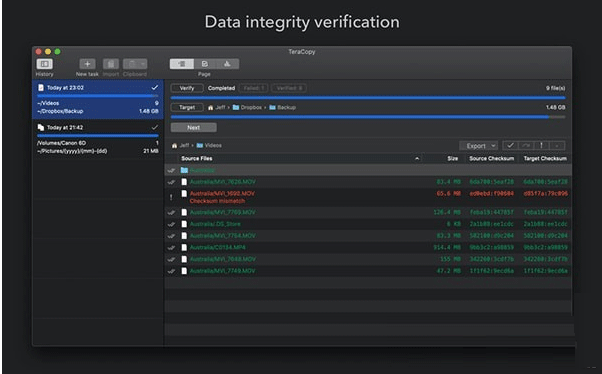This screenshot has width=602, height=374.
Task: Switch to the third Page view icon
Action: tap(227, 64)
